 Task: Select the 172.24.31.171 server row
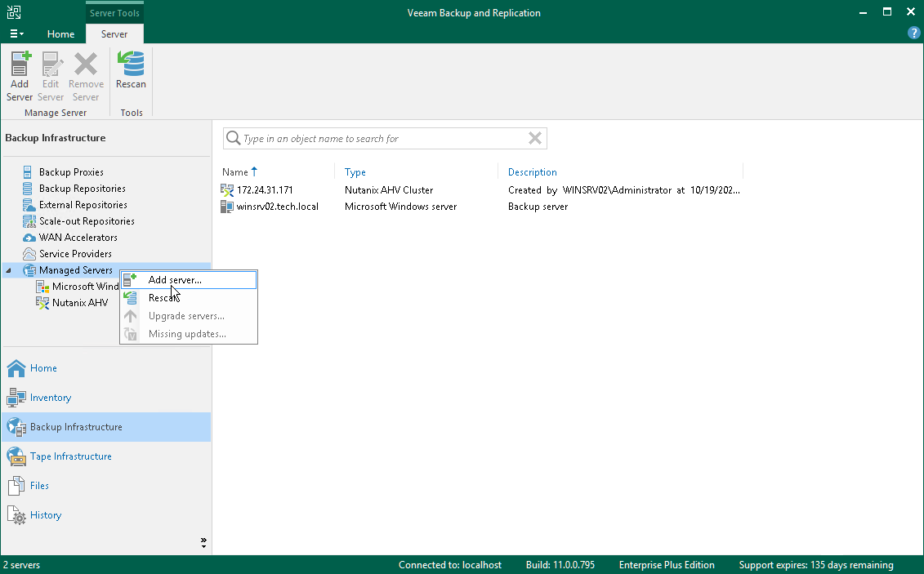click(481, 190)
